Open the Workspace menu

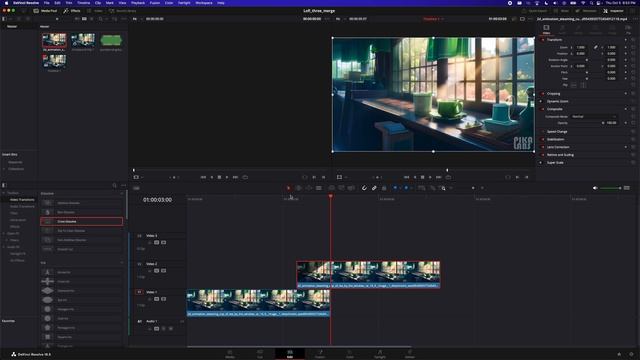204,3
